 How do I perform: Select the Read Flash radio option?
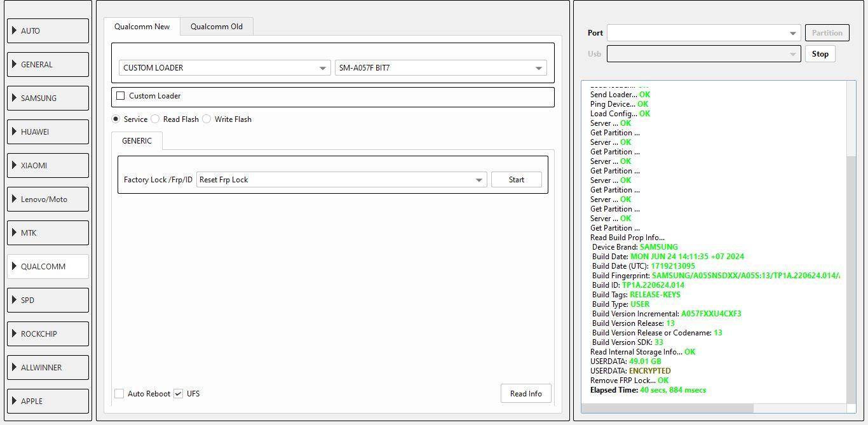[155, 119]
